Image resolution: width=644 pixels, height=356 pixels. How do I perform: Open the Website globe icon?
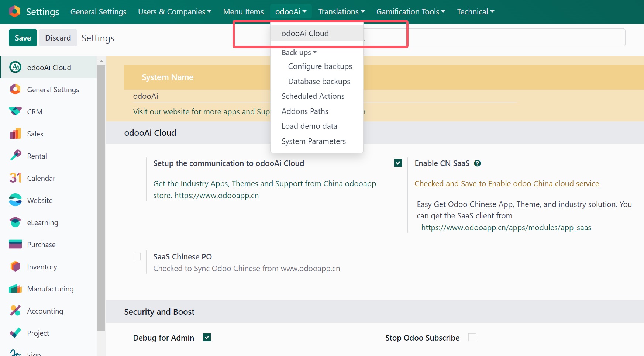tap(15, 200)
